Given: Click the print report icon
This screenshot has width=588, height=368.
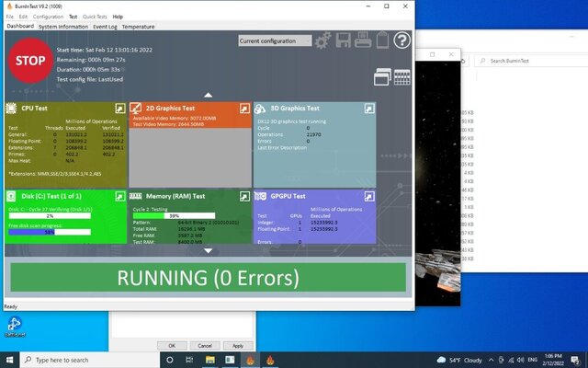Looking at the screenshot, I should pos(361,40).
